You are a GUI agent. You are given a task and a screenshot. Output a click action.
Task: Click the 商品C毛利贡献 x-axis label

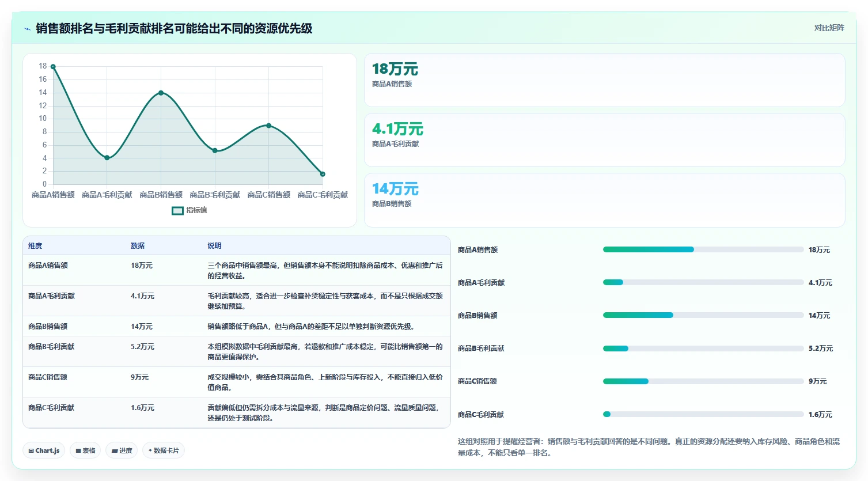click(323, 195)
